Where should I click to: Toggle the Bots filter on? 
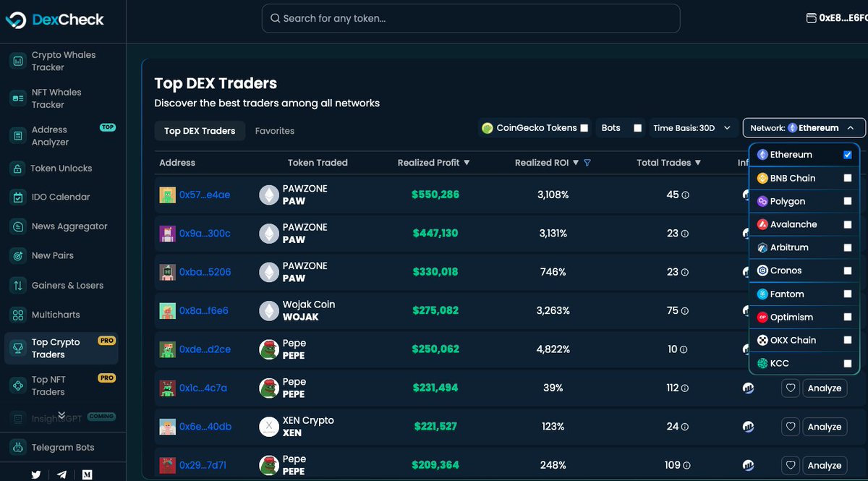[x=637, y=127]
